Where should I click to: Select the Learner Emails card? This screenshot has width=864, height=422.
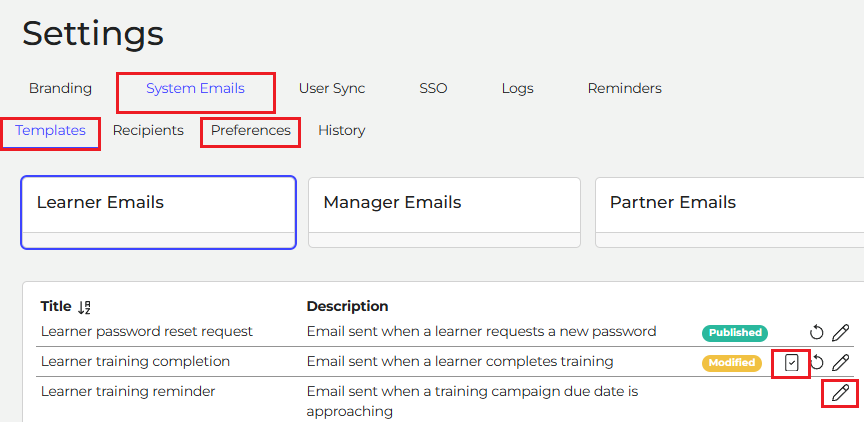[x=159, y=213]
